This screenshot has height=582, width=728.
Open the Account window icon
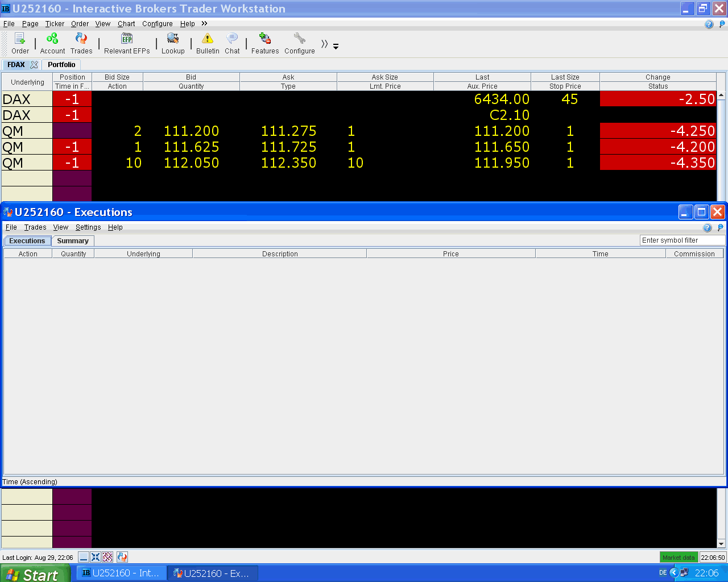(52, 39)
